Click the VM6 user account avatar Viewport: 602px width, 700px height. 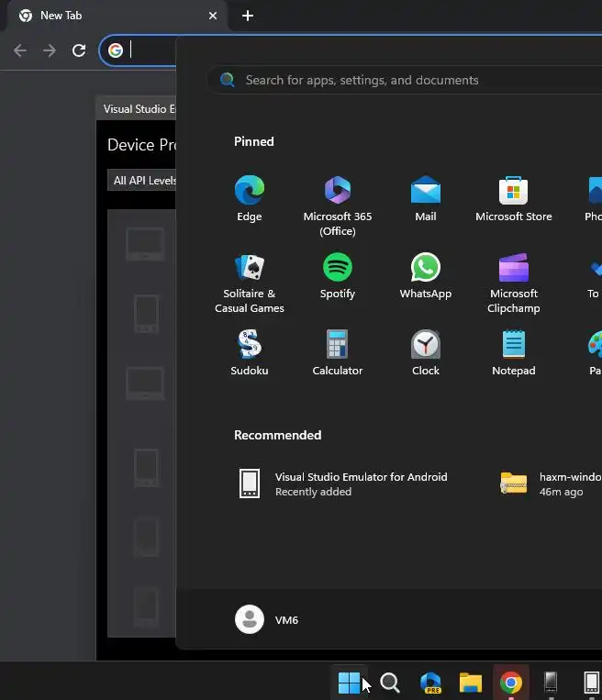[250, 619]
